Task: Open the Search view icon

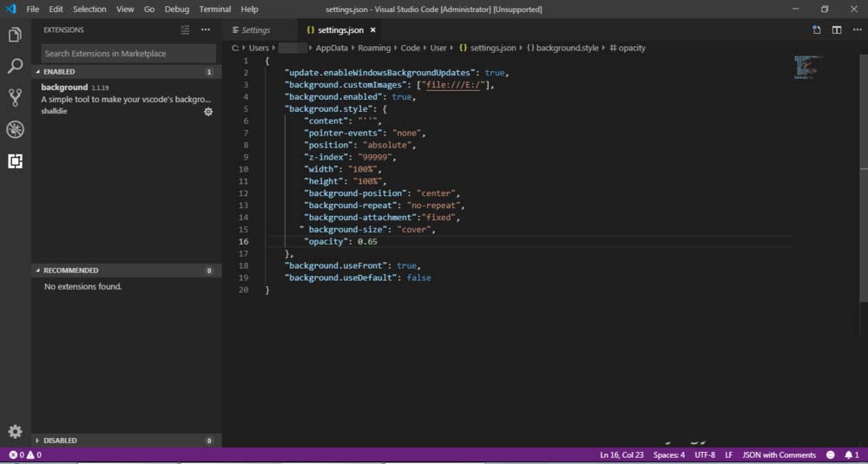Action: click(15, 66)
